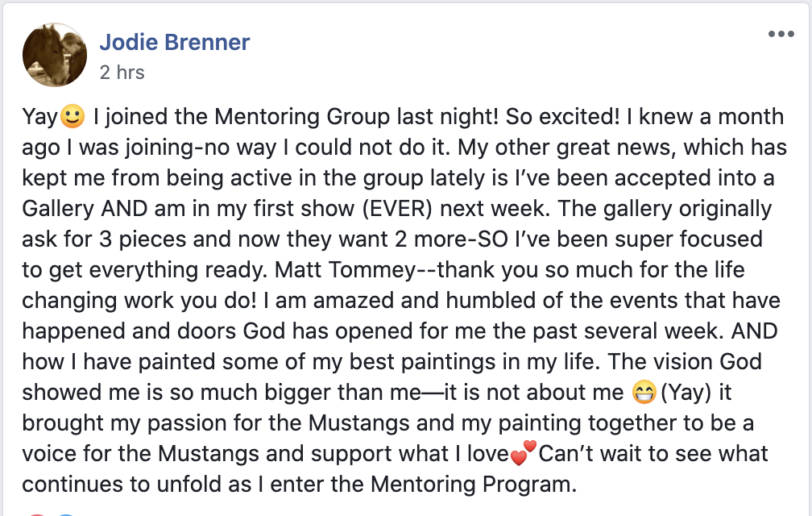The image size is (812, 516).
Task: Open the Jodie Brenner profile name link
Action: pos(174,41)
